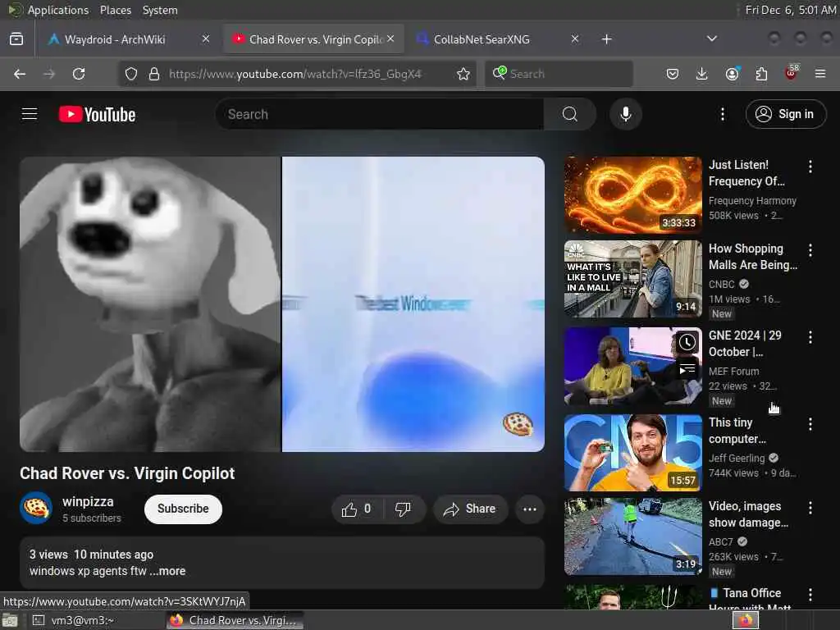Dislike the video with thumbs down
Image resolution: width=840 pixels, height=630 pixels.
pos(404,509)
